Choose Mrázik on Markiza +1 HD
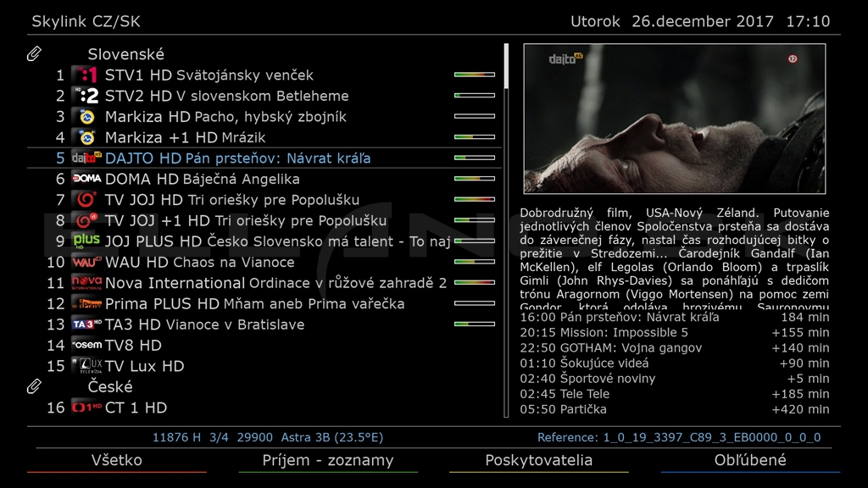The height and width of the screenshot is (488, 868). pyautogui.click(x=243, y=138)
